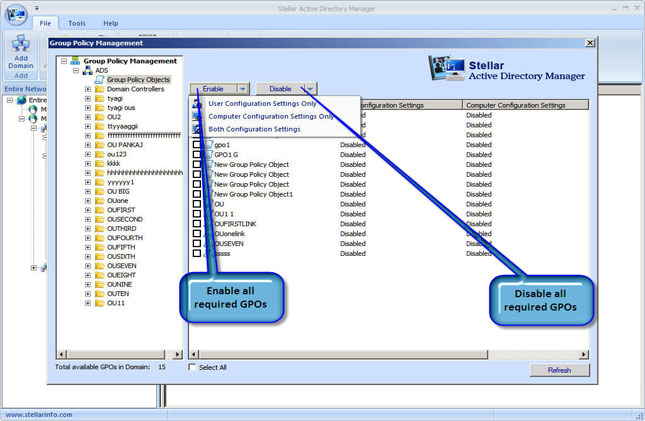Click the OU11 folder icon
Image resolution: width=645 pixels, height=421 pixels.
(x=99, y=303)
